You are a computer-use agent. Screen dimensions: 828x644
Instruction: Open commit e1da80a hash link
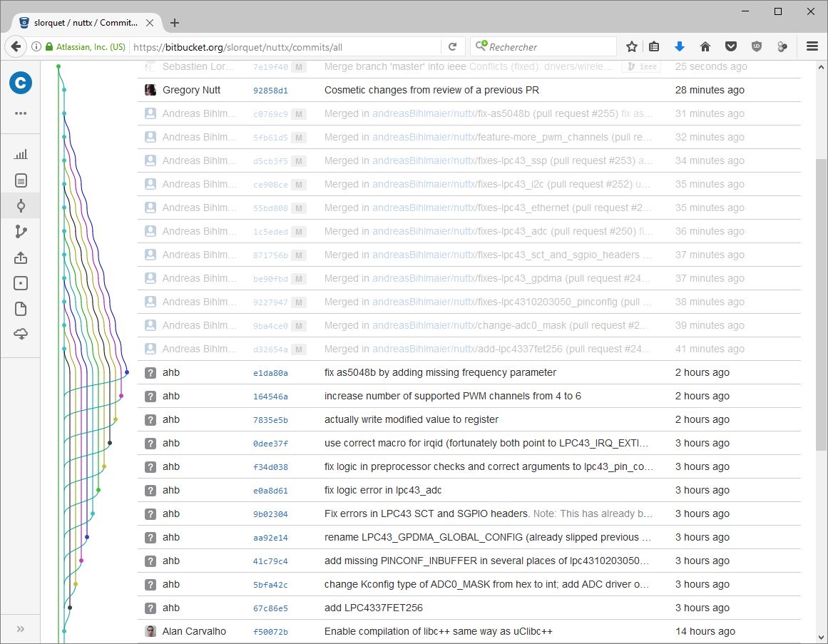coord(270,373)
